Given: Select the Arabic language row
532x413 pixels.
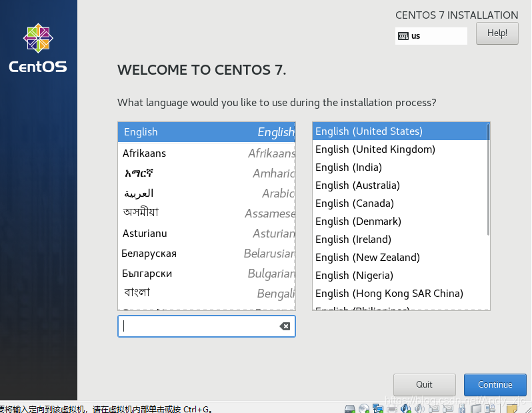Looking at the screenshot, I should pyautogui.click(x=207, y=193).
